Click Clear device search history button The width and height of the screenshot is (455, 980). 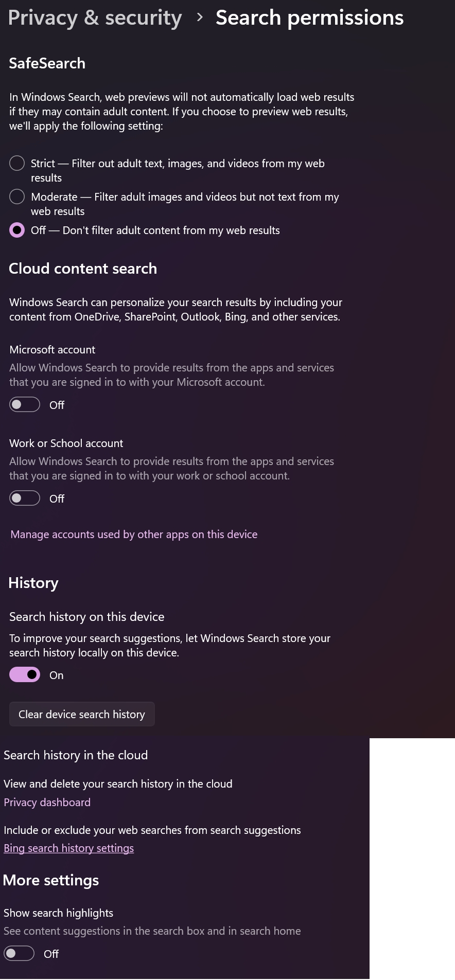tap(82, 714)
